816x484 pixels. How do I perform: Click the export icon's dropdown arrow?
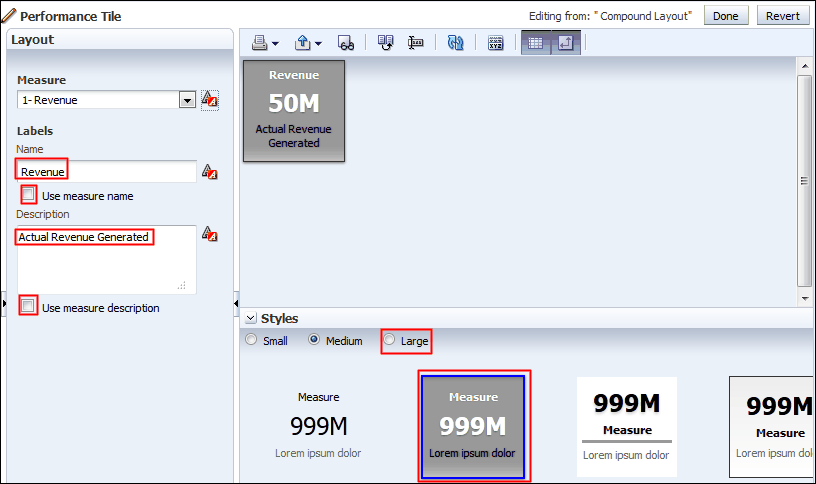(x=318, y=44)
